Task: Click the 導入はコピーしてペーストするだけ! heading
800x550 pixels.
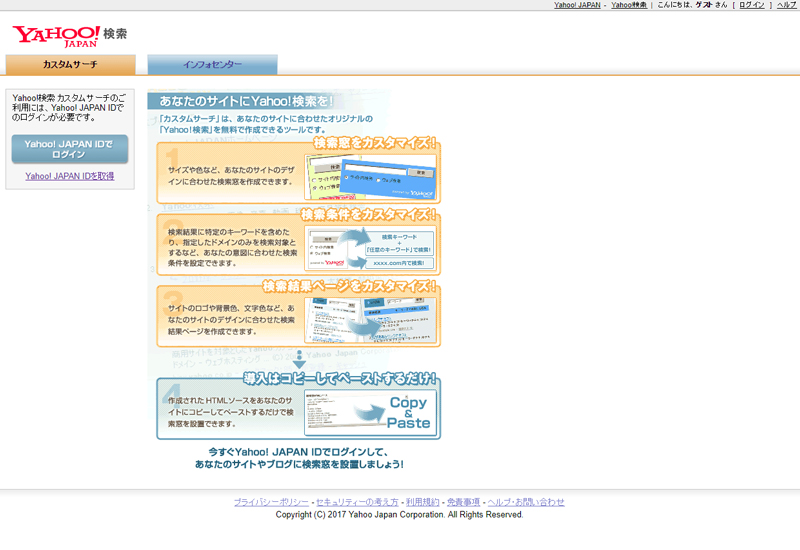Action: (x=340, y=379)
